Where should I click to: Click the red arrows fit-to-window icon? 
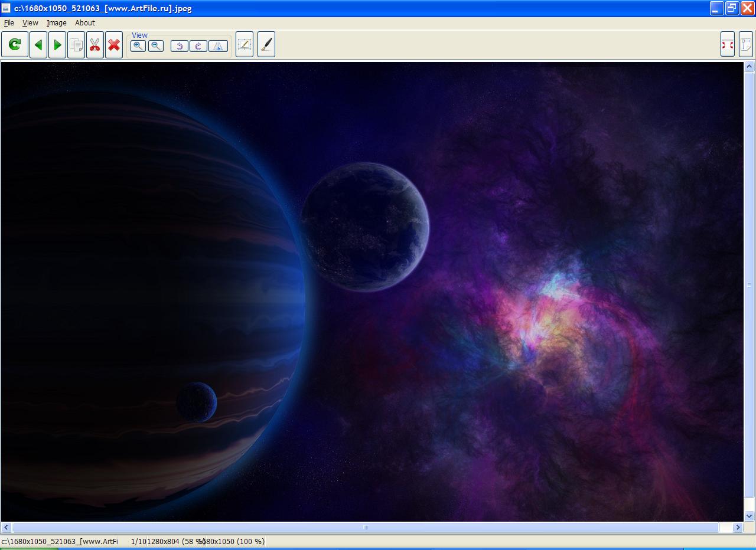pyautogui.click(x=728, y=45)
